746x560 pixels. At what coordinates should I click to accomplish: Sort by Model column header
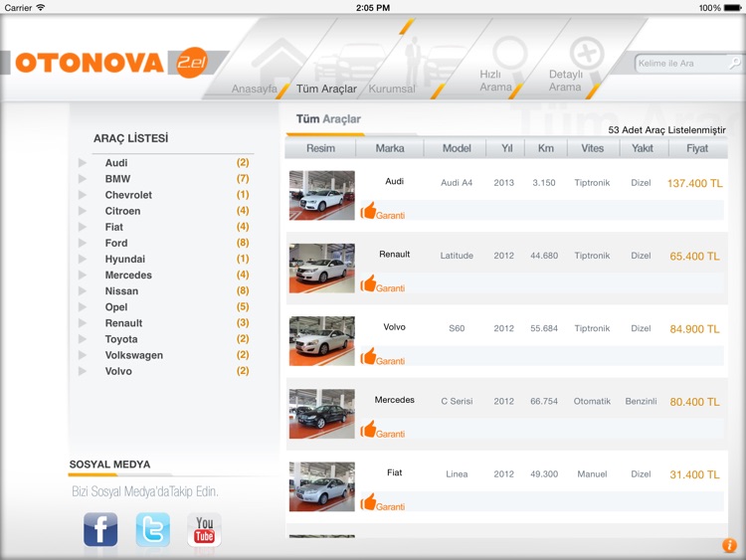pos(457,148)
